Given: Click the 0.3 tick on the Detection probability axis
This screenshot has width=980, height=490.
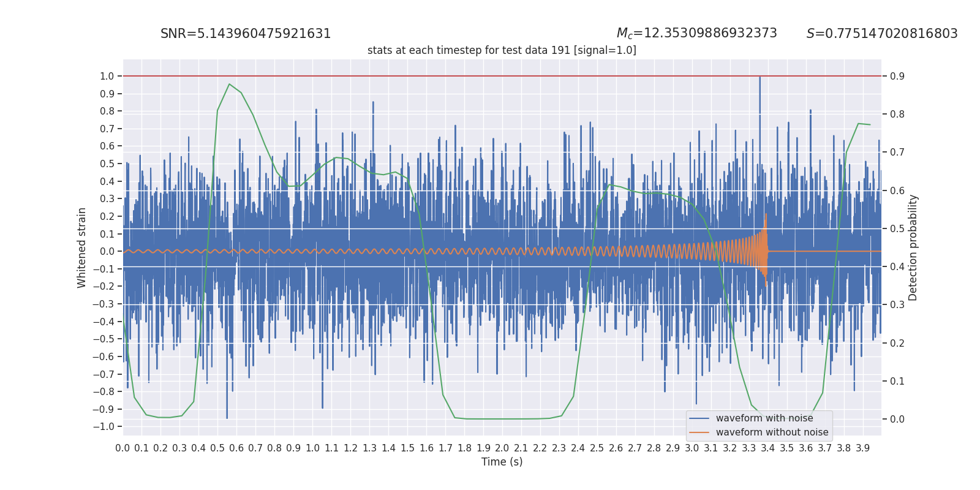Looking at the screenshot, I should [897, 304].
